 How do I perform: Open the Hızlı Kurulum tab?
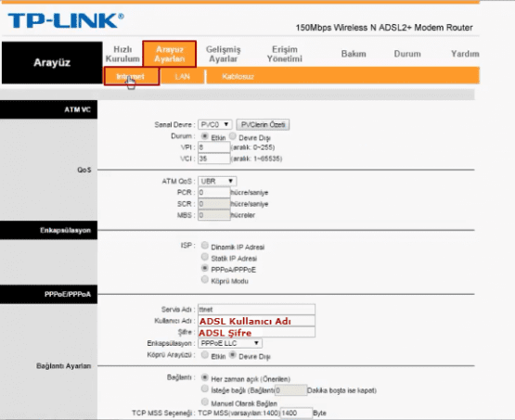tap(122, 54)
